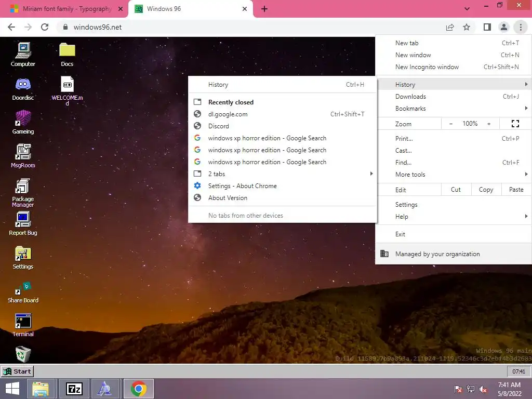Click the Chrome icon in the taskbar
This screenshot has height=399, width=532.
coord(138,389)
